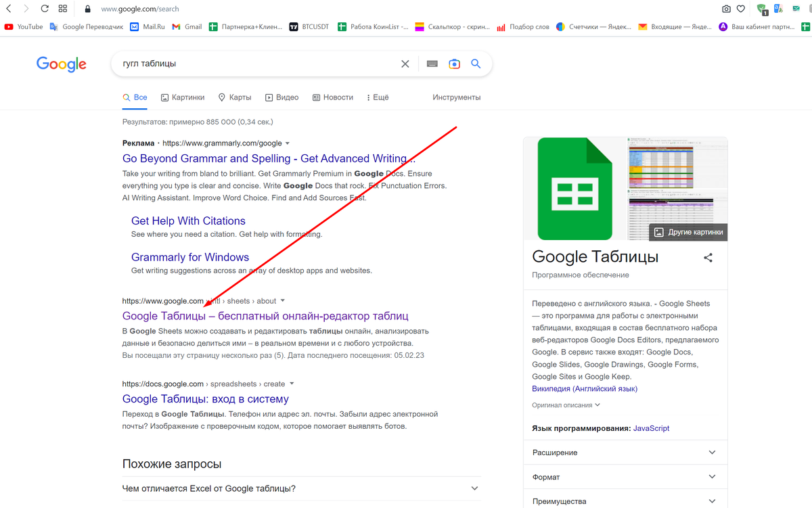The image size is (812, 508).
Task: Share the Google Таблицы knowledge panel
Action: tap(708, 258)
